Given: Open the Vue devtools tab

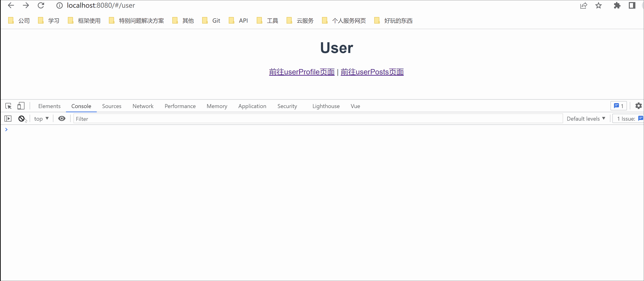Looking at the screenshot, I should pyautogui.click(x=355, y=106).
